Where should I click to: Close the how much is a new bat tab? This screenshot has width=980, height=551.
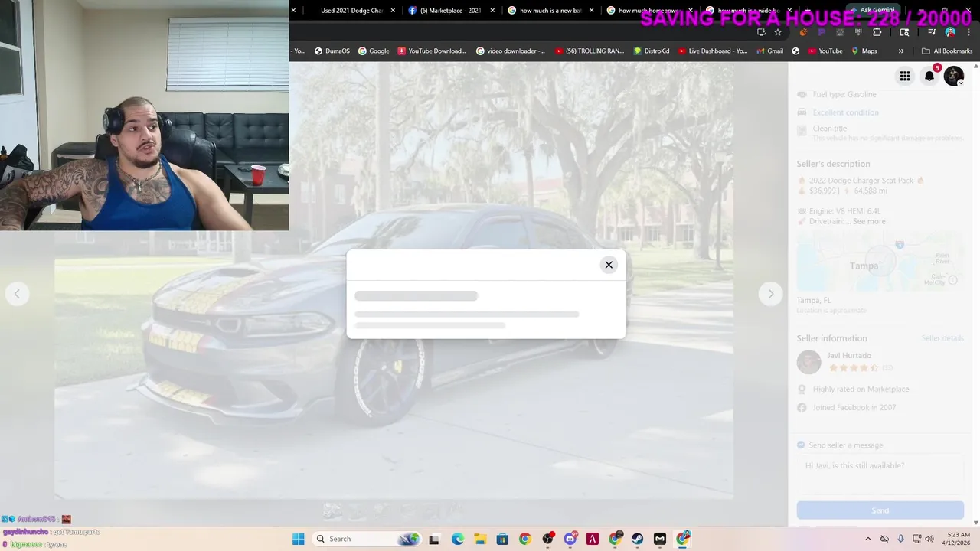591,11
